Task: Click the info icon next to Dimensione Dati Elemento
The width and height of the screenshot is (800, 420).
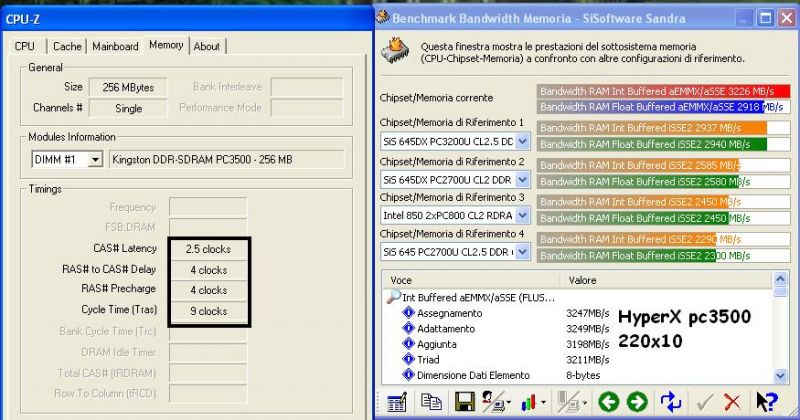Action: [x=408, y=375]
